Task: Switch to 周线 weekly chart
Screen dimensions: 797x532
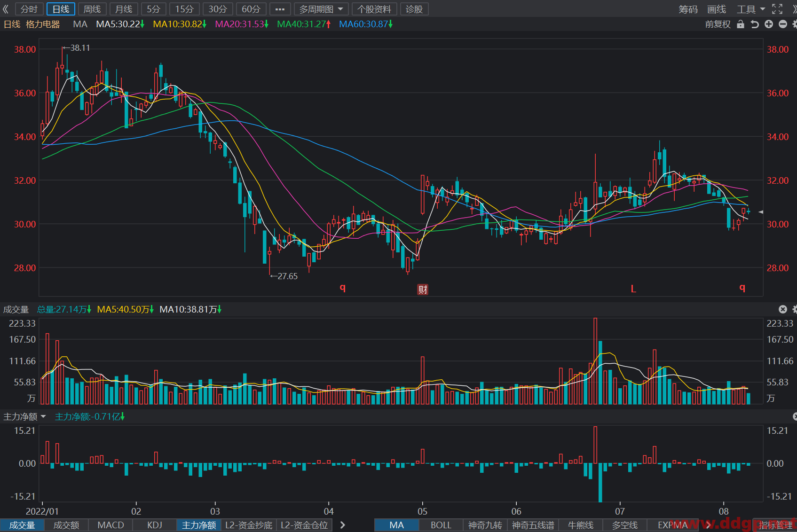Action: tap(92, 9)
